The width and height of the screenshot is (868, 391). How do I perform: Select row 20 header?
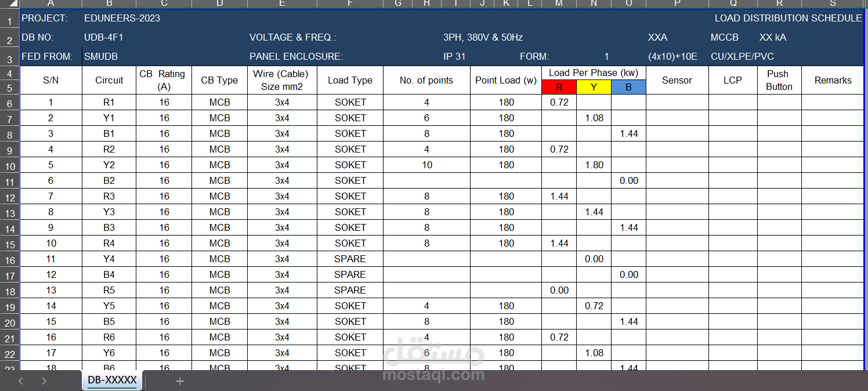(x=9, y=323)
